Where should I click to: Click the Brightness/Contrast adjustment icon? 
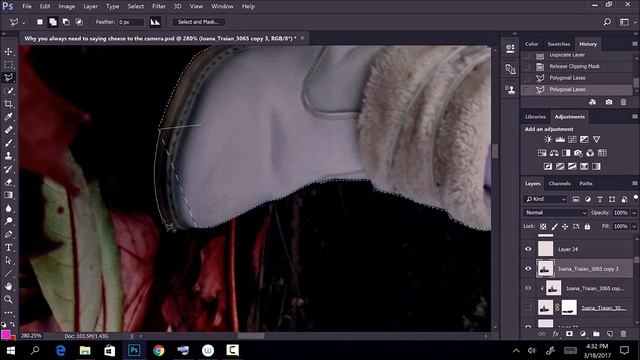click(x=548, y=140)
